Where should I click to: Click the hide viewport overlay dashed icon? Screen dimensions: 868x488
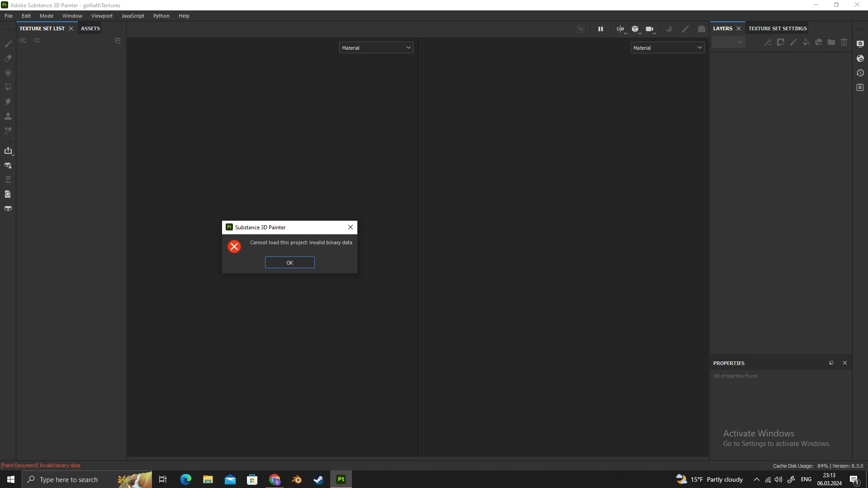(581, 29)
